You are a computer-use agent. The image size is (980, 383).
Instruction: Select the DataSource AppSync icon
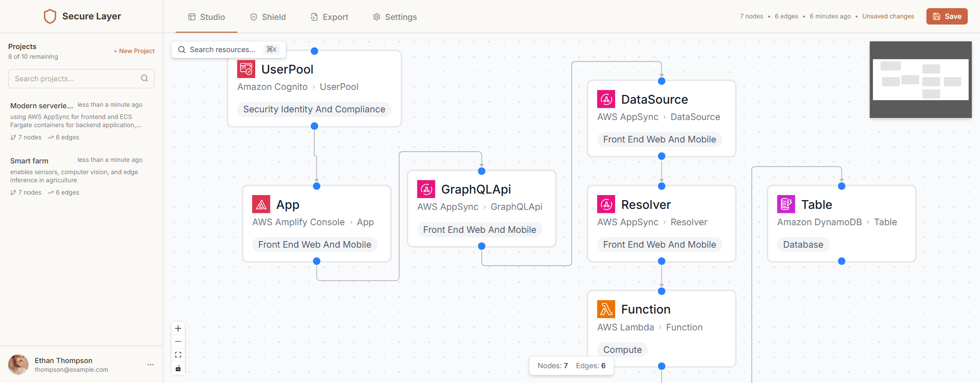pyautogui.click(x=606, y=99)
